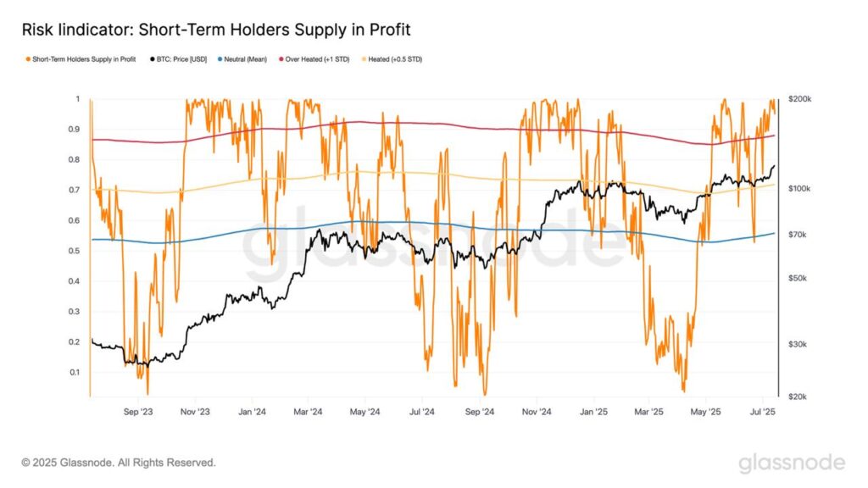The image size is (868, 488).
Task: Click the chart title text
Action: [x=216, y=30]
